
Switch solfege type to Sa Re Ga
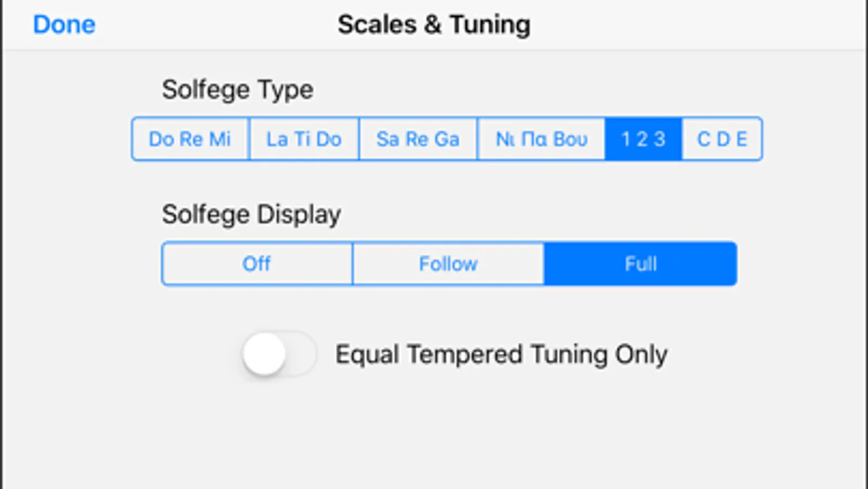point(418,139)
